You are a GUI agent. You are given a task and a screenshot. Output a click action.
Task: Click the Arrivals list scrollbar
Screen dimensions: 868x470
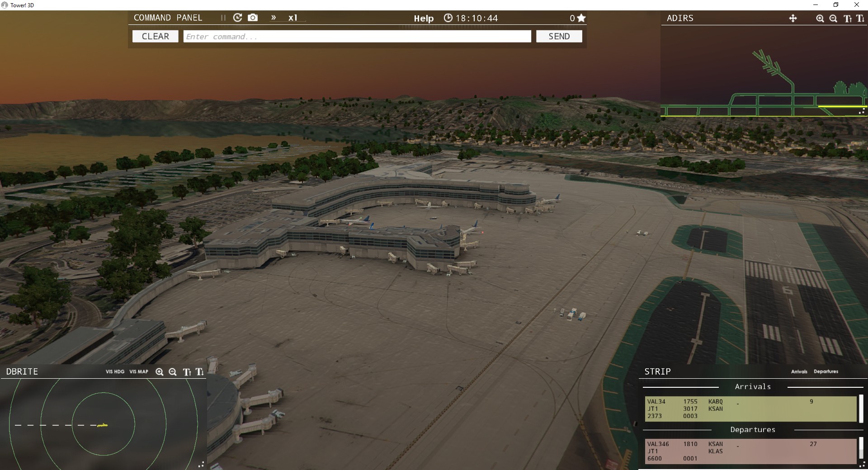point(861,409)
